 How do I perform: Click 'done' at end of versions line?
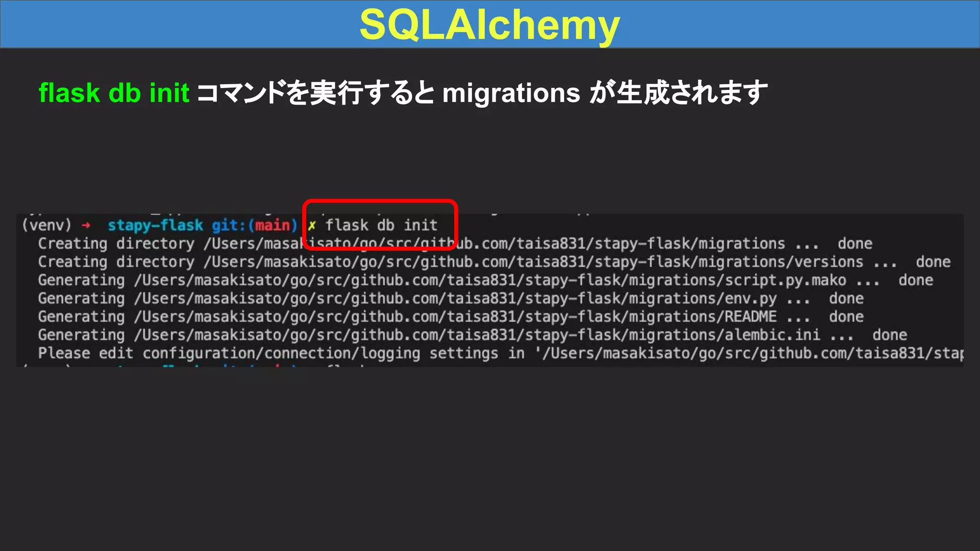[933, 262]
